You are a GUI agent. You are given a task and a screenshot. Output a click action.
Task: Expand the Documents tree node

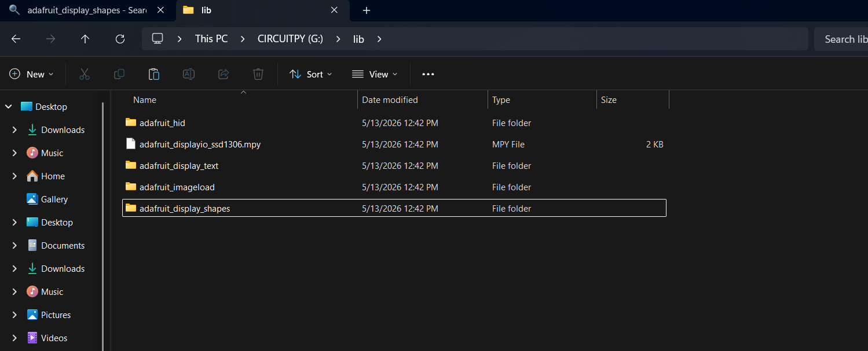[x=14, y=245]
